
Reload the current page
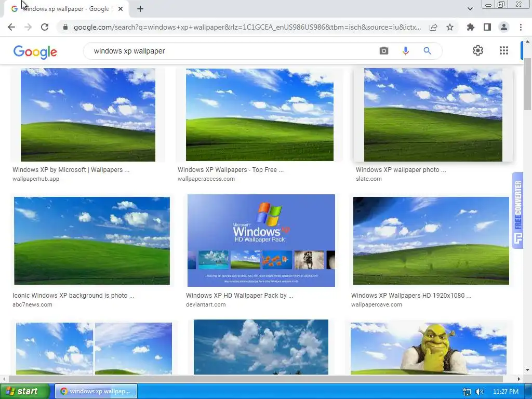click(x=45, y=27)
